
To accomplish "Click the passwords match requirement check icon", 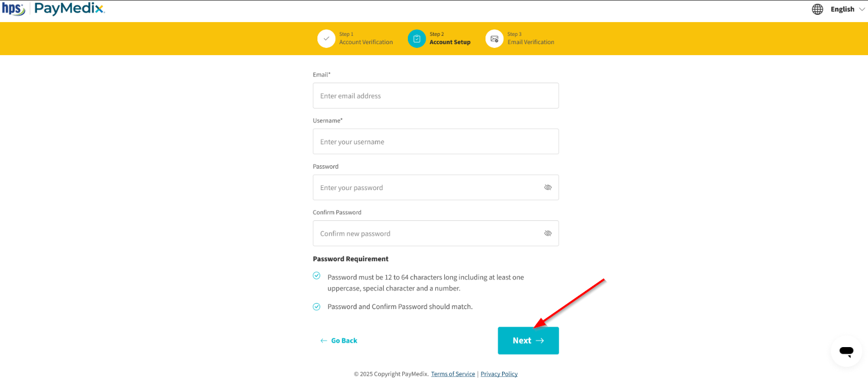I will point(316,307).
